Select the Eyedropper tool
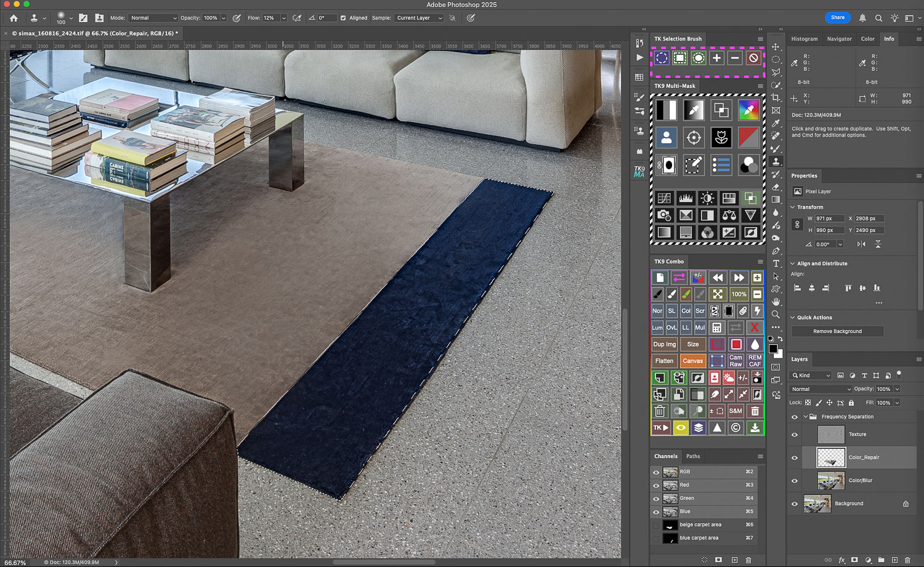 point(776,123)
